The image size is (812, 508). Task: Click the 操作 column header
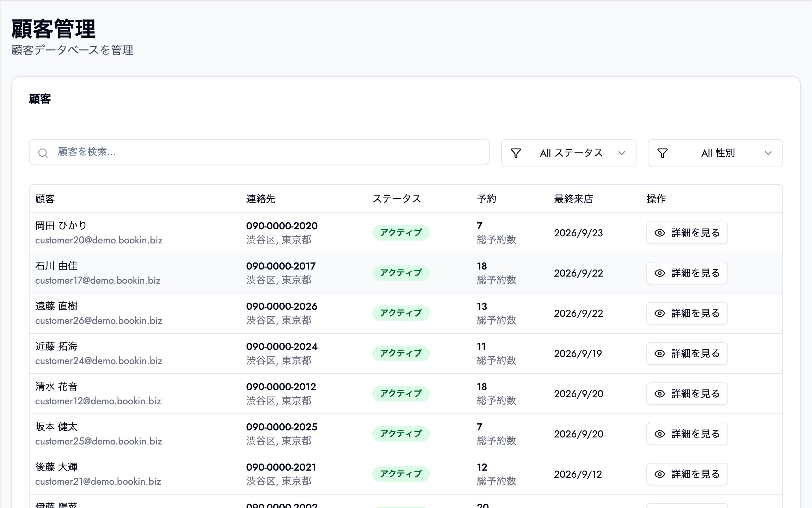coord(656,199)
